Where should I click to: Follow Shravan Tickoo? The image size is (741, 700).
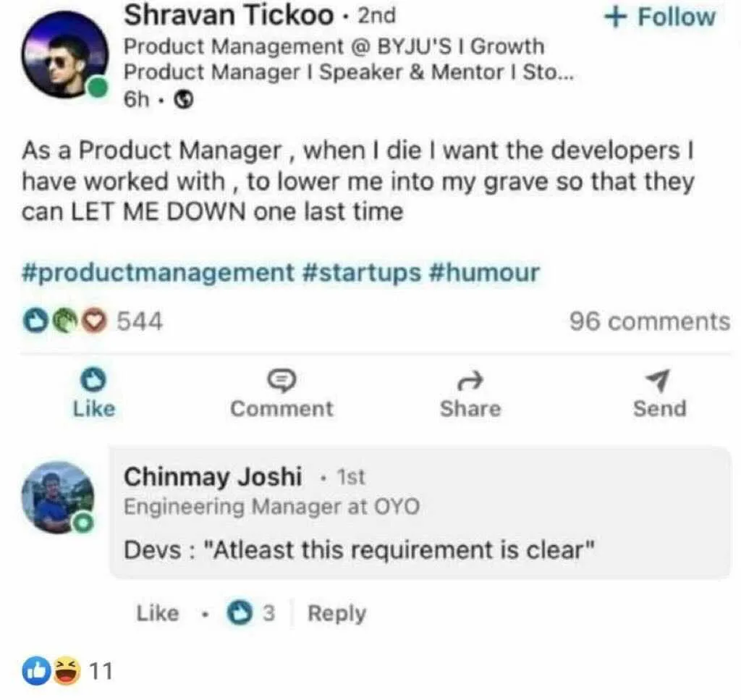tap(659, 17)
